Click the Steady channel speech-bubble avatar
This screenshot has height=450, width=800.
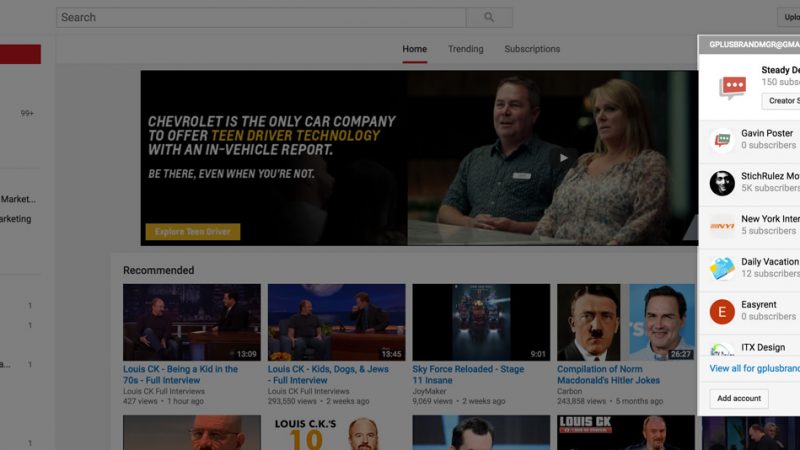733,87
